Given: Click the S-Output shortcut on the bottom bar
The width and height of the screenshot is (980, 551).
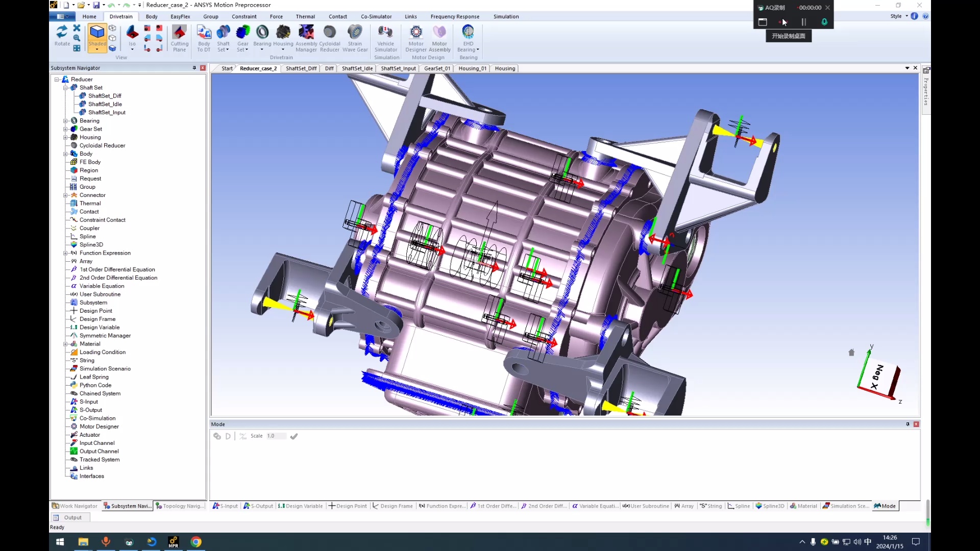Looking at the screenshot, I should pyautogui.click(x=258, y=506).
